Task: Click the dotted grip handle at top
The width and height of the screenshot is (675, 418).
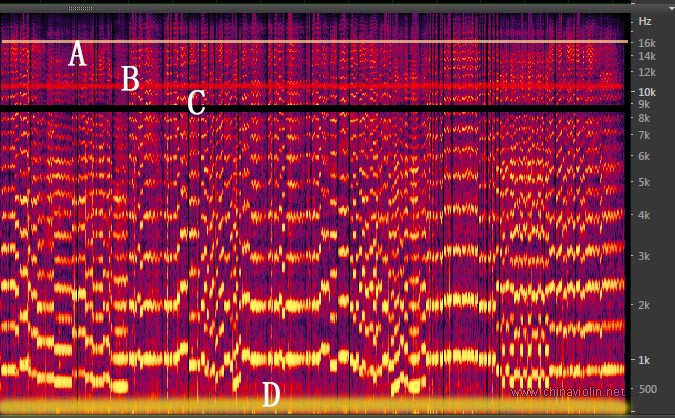Action: coord(80,8)
